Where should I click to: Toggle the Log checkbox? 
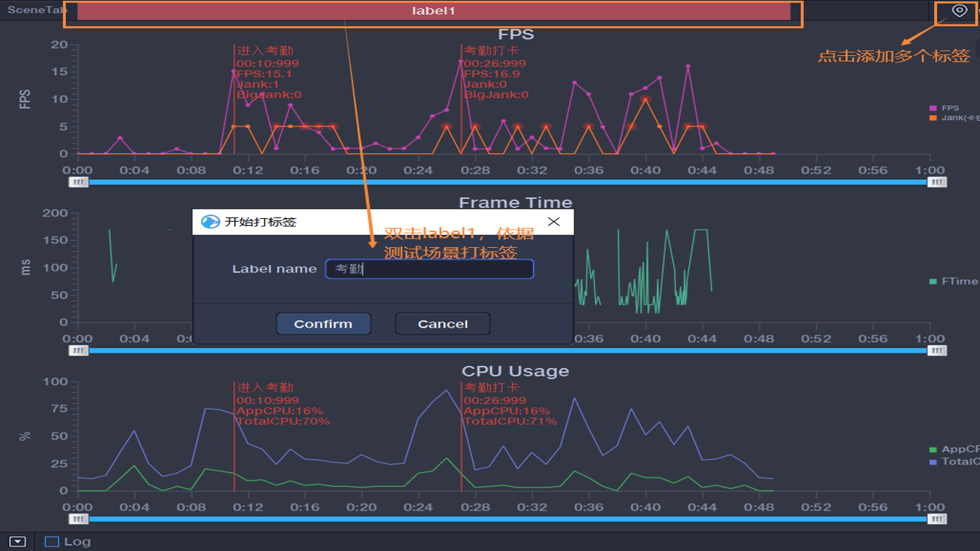[x=52, y=542]
